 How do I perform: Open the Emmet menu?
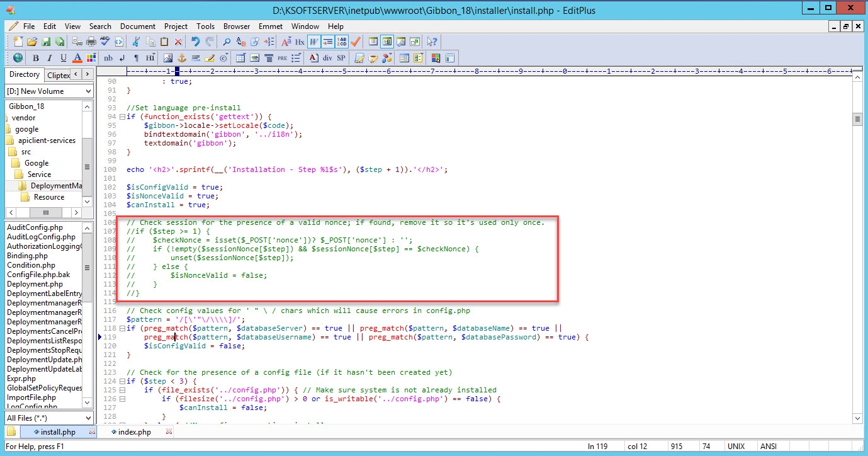pos(270,26)
